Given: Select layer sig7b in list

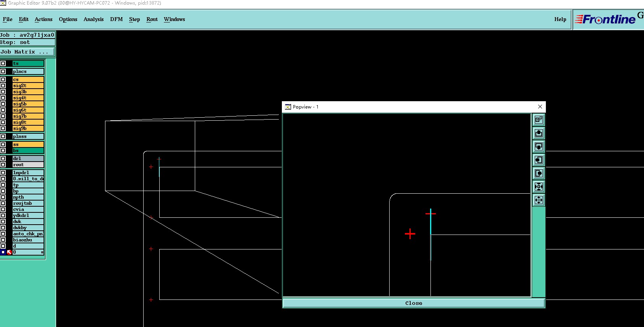Looking at the screenshot, I should (x=28, y=116).
